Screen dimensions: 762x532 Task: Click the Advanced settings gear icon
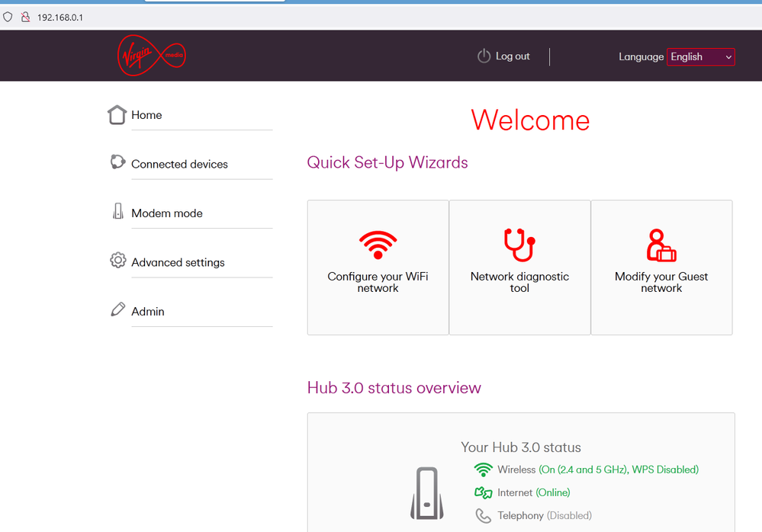point(117,260)
